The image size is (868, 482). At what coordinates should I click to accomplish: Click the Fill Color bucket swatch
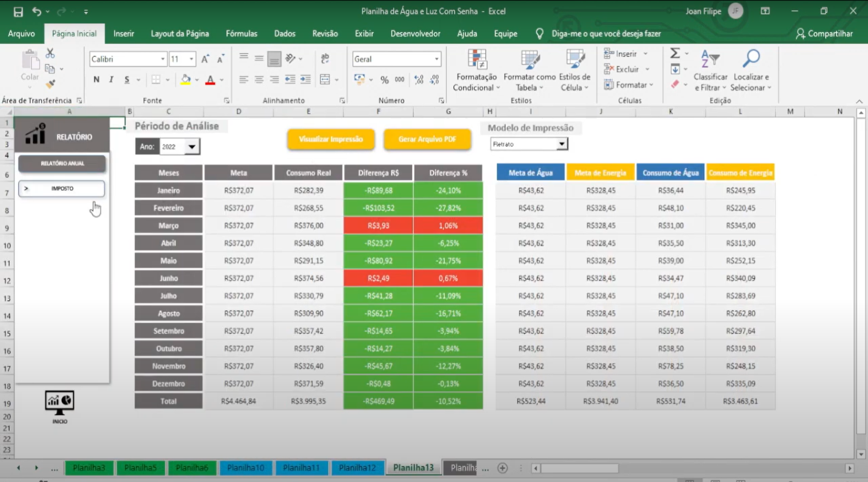click(185, 80)
